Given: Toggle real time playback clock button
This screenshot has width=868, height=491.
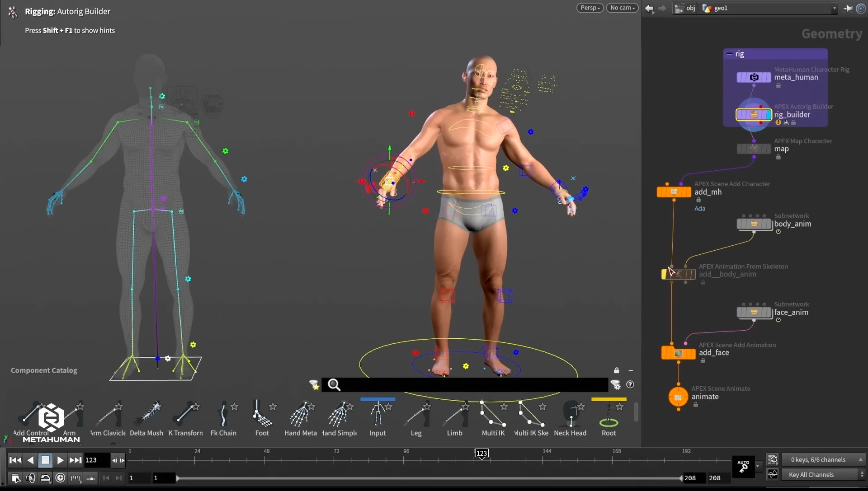Looking at the screenshot, I should pos(60,478).
